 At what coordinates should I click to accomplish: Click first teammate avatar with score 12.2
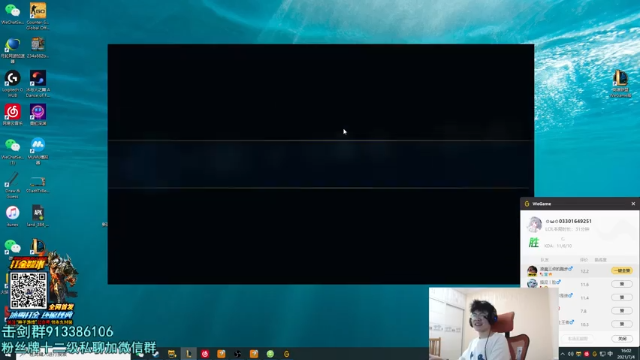(x=532, y=271)
